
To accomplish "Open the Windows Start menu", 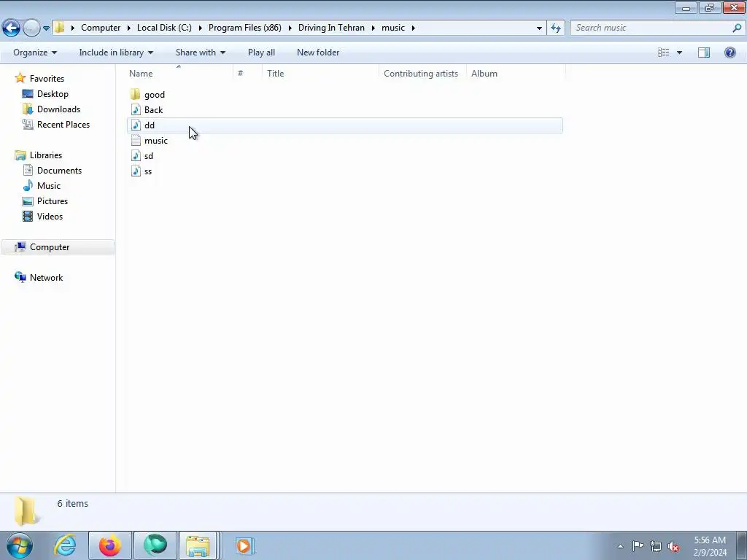I will [x=20, y=545].
